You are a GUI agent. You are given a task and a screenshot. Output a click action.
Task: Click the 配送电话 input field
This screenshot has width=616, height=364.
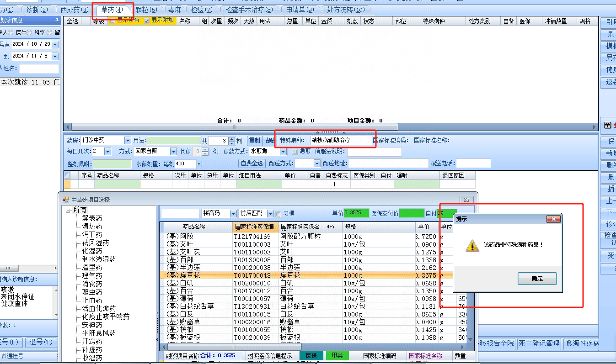coord(473,163)
